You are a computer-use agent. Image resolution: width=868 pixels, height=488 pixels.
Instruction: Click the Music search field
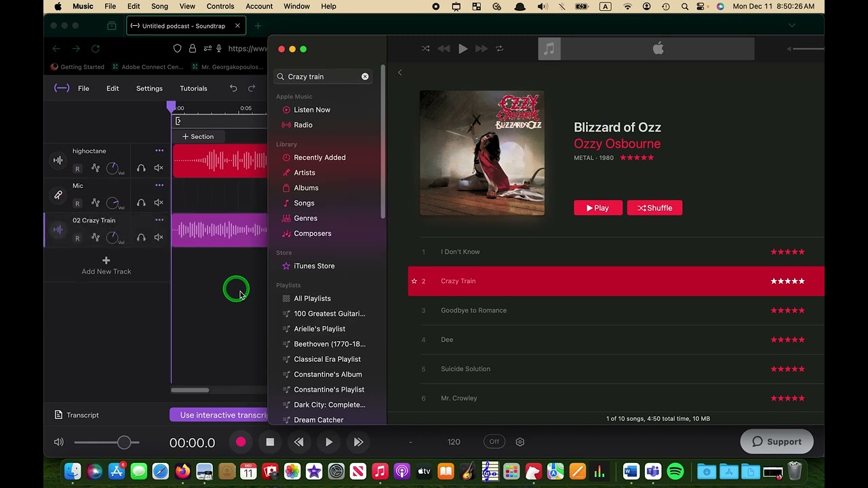point(323,77)
